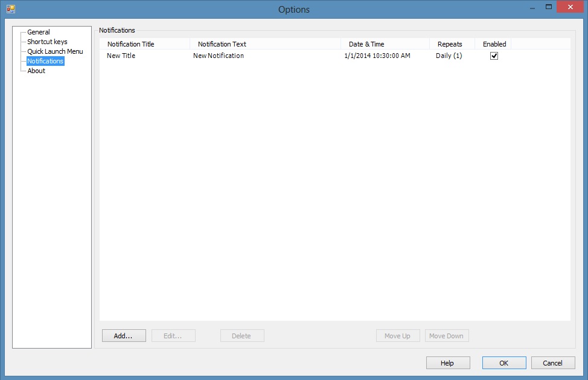The image size is (588, 380).
Task: Sort by Notification Title column header
Action: (131, 44)
